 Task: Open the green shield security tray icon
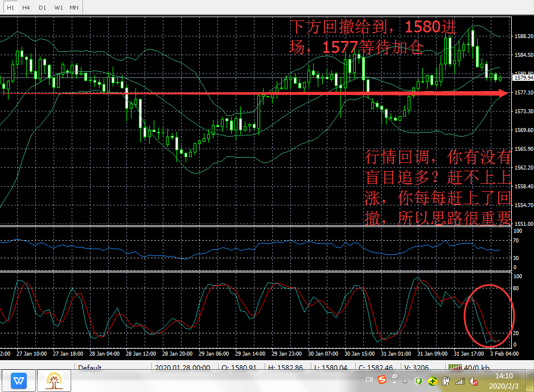[418, 381]
